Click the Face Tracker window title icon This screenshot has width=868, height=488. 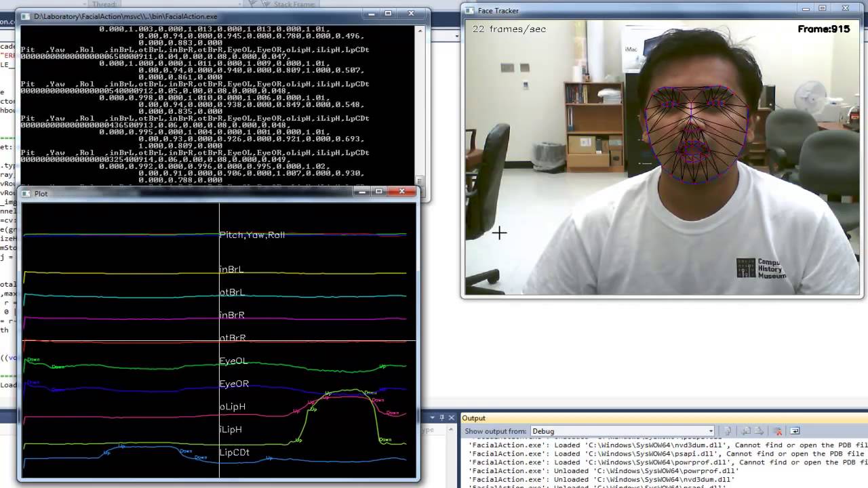pos(469,10)
